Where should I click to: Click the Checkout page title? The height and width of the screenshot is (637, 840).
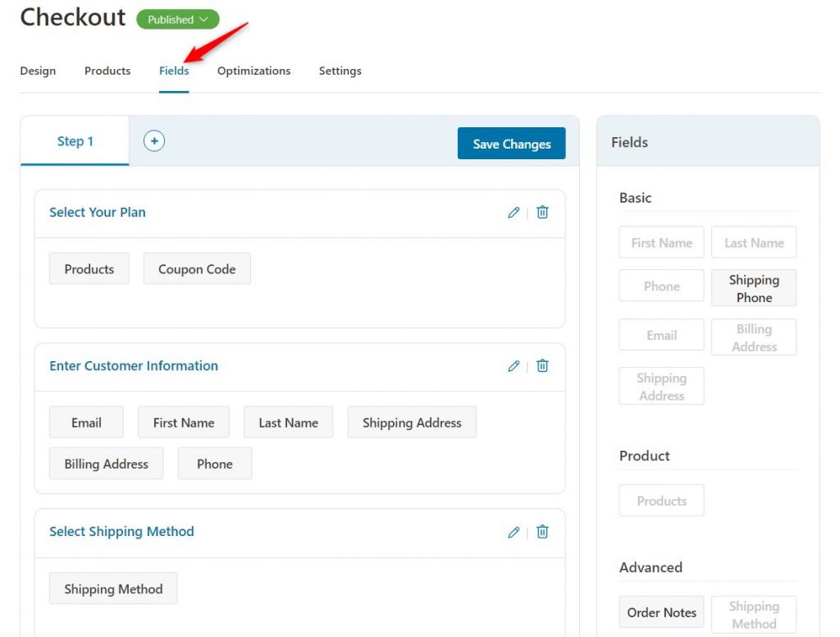[x=73, y=17]
